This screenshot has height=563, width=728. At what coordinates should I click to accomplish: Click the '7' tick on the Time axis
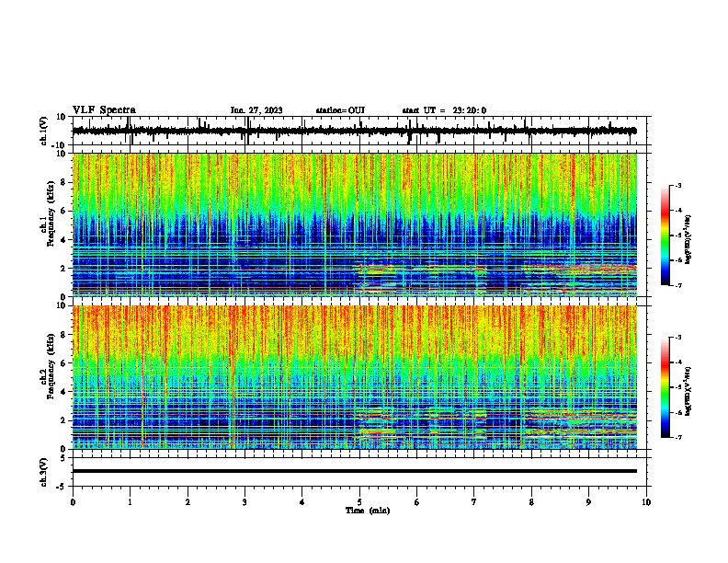474,502
